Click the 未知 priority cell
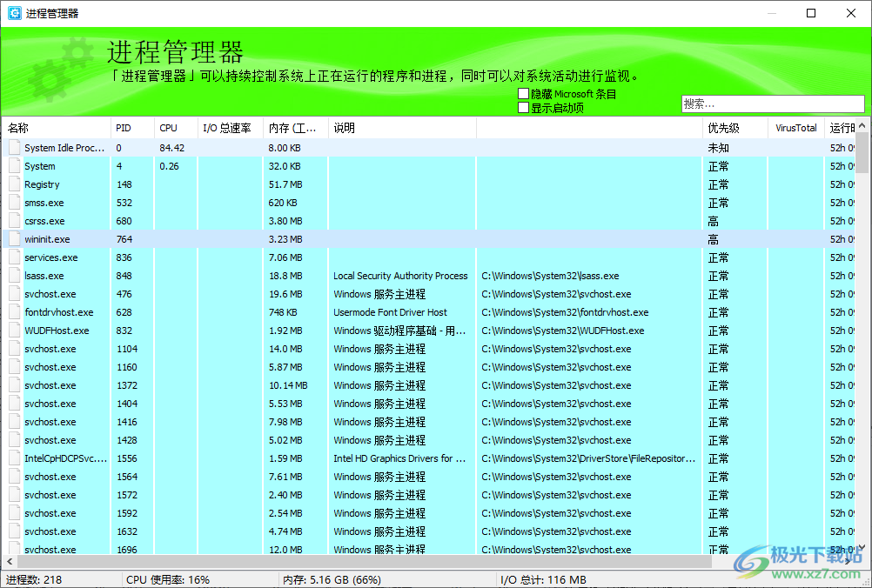The width and height of the screenshot is (872, 588). tap(718, 148)
